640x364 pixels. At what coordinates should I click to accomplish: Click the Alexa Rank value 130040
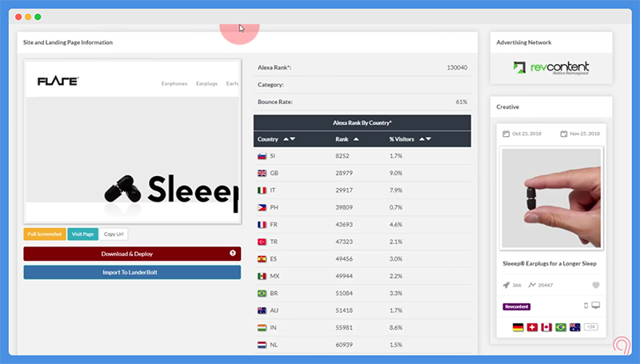[x=457, y=68]
